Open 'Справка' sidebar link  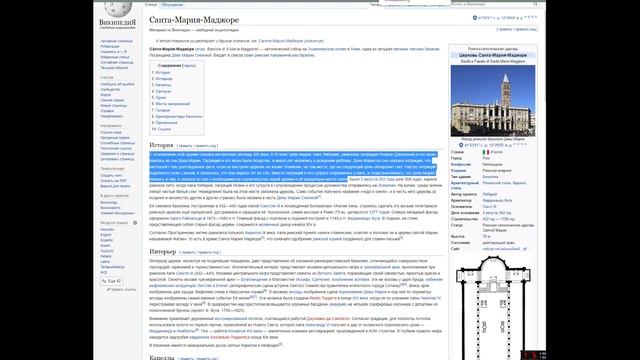coord(107,111)
